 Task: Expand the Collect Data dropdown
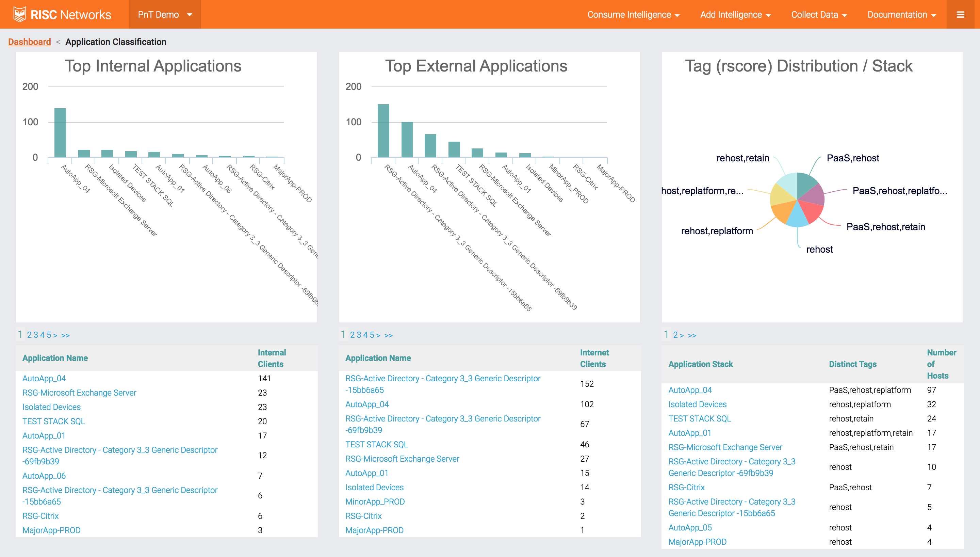pyautogui.click(x=819, y=14)
